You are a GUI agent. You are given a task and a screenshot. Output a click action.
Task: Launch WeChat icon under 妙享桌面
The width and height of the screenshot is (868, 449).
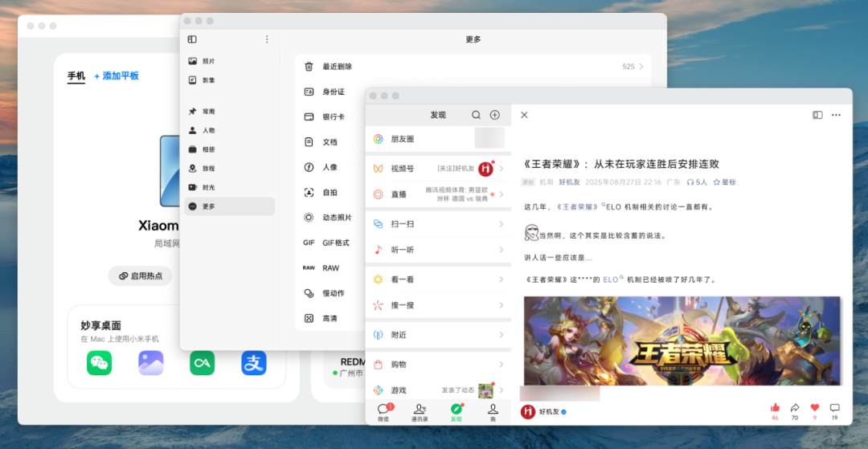click(x=99, y=363)
